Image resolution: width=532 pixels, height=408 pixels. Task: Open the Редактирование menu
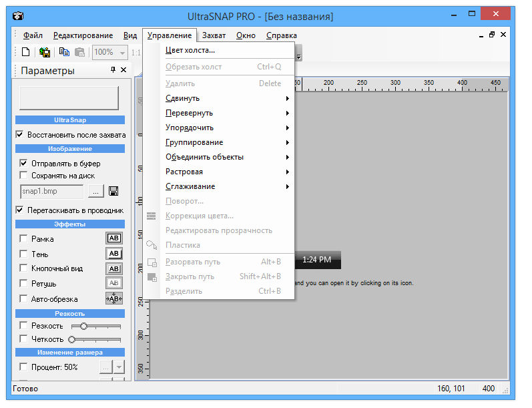click(x=83, y=35)
